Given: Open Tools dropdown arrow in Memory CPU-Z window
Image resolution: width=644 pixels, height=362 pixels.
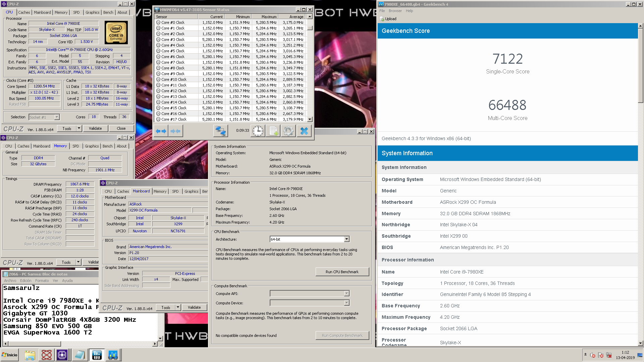Looking at the screenshot, I should tap(78, 262).
